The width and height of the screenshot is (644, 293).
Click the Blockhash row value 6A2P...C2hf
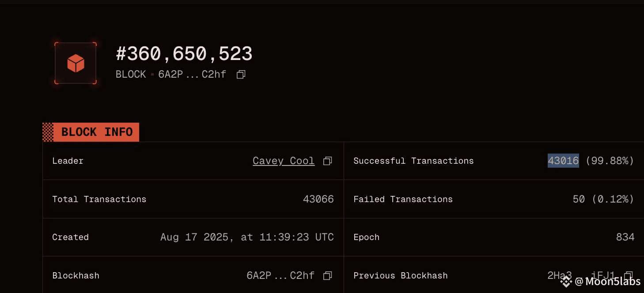pyautogui.click(x=280, y=276)
